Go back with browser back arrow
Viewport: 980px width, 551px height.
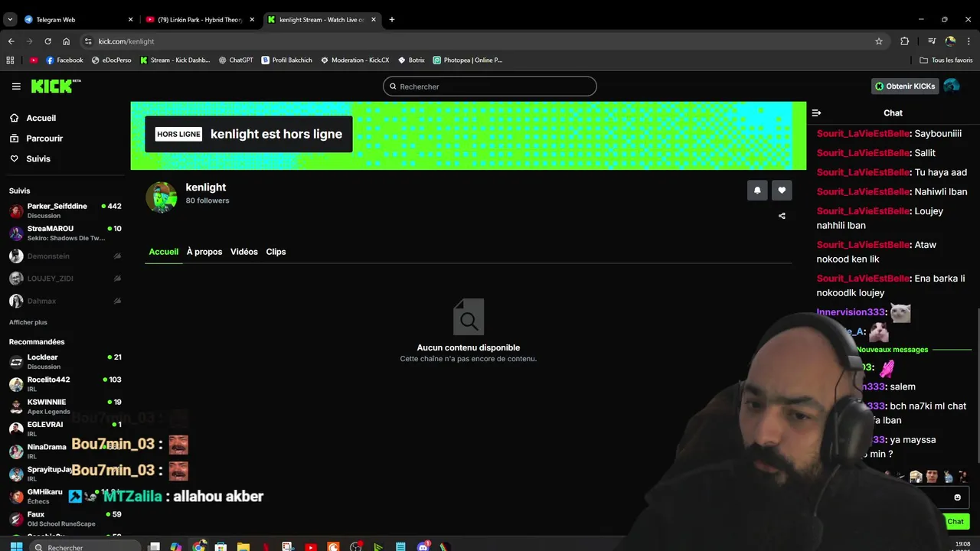point(11,41)
